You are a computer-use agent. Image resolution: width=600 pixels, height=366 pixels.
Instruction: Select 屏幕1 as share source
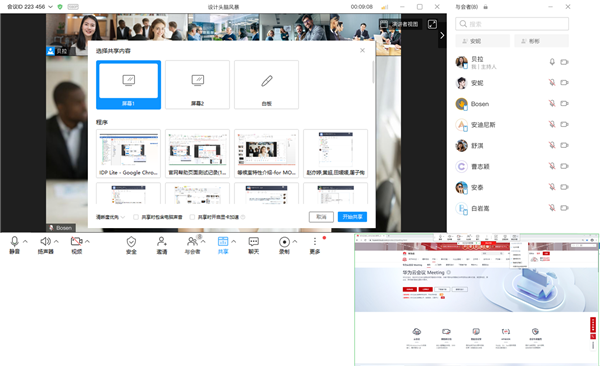tap(128, 85)
